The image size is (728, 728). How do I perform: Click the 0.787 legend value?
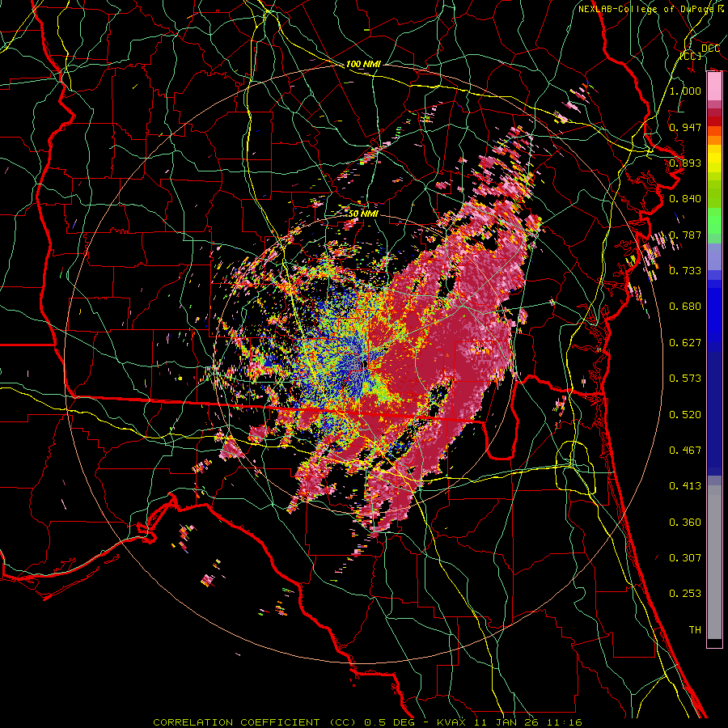click(x=685, y=235)
